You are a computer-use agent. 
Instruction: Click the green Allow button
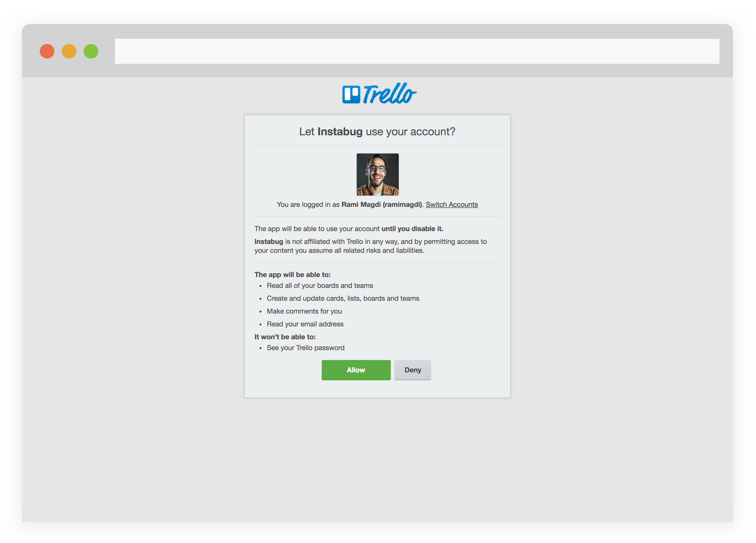pyautogui.click(x=356, y=370)
